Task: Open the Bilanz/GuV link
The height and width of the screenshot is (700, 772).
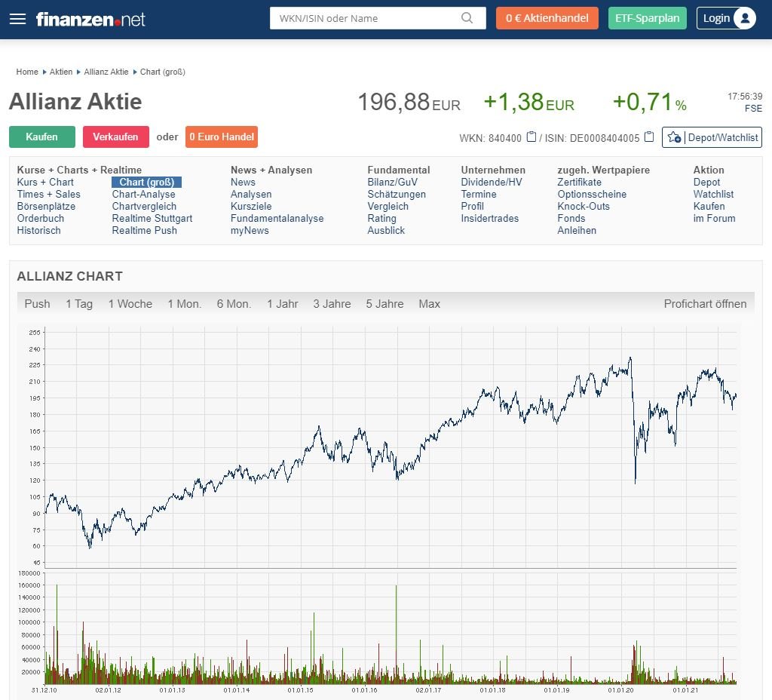Action: 392,183
